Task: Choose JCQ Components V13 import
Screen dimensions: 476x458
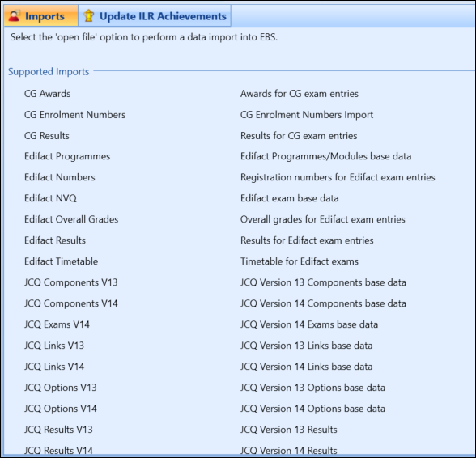Action: 70,282
